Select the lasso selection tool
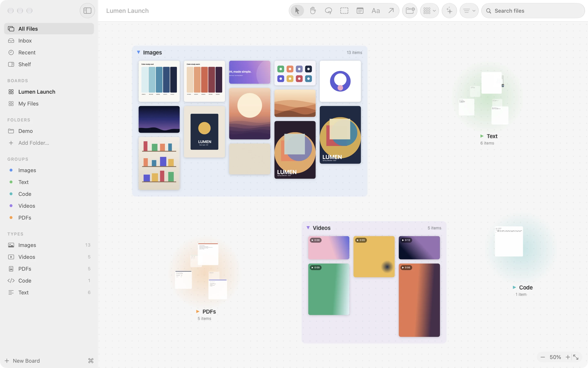Image resolution: width=588 pixels, height=368 pixels. [329, 11]
